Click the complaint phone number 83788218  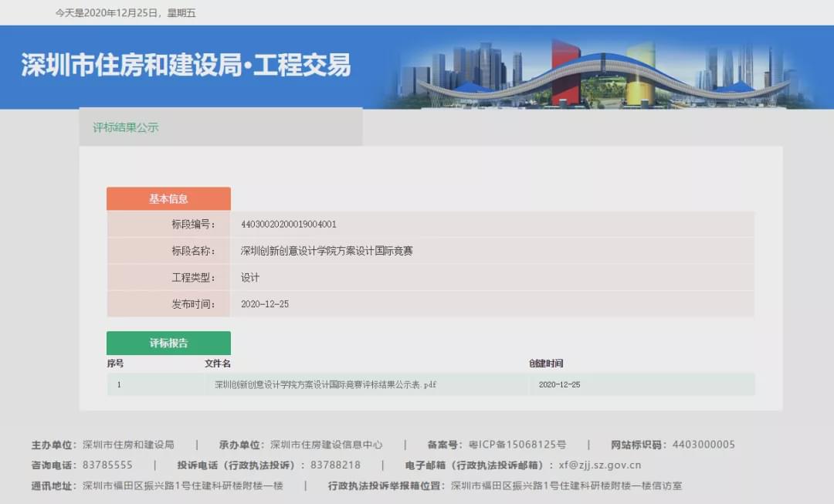(335, 465)
